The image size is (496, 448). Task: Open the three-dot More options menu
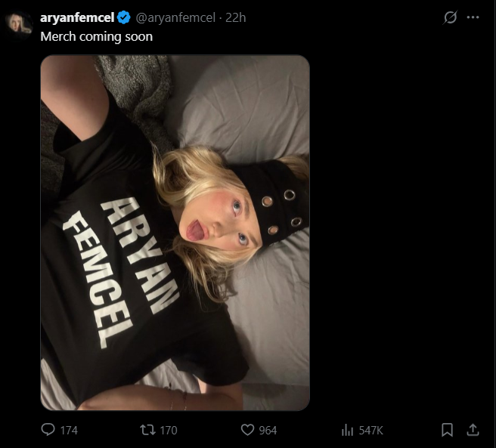click(473, 17)
